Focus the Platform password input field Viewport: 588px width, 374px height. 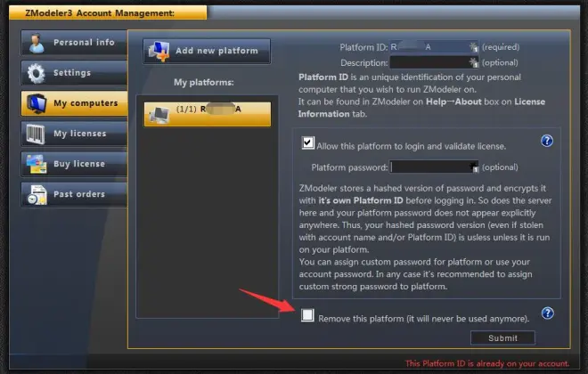(434, 167)
